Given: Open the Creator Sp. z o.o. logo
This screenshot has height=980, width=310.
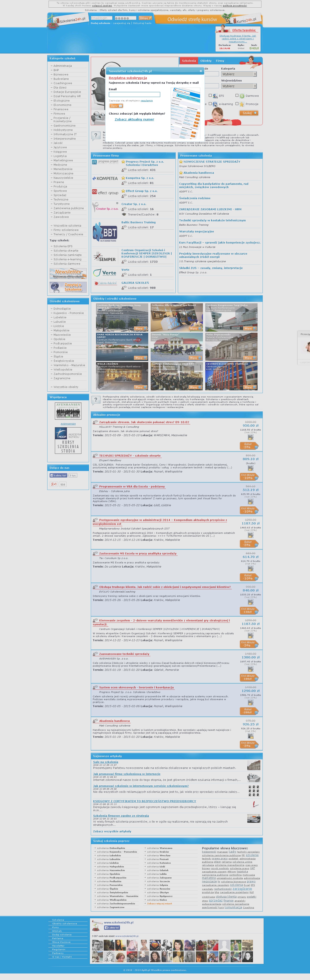Looking at the screenshot, I should [x=106, y=207].
